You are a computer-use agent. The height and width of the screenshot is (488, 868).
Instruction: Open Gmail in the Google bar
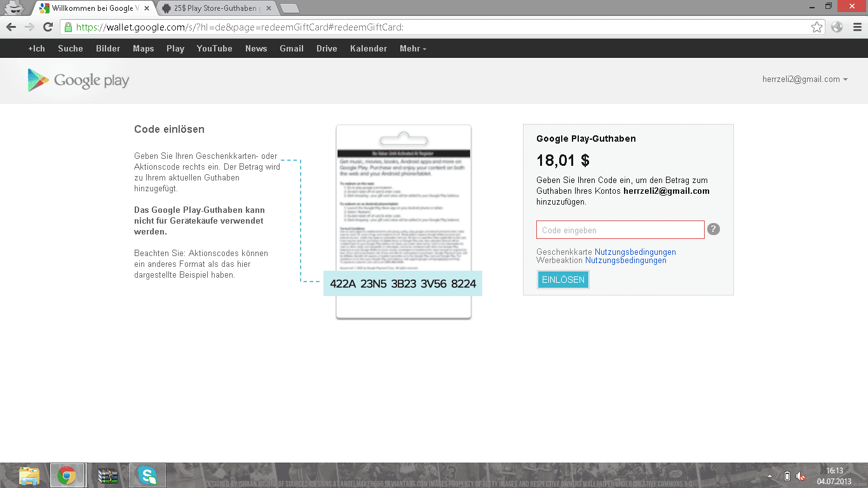(x=292, y=48)
